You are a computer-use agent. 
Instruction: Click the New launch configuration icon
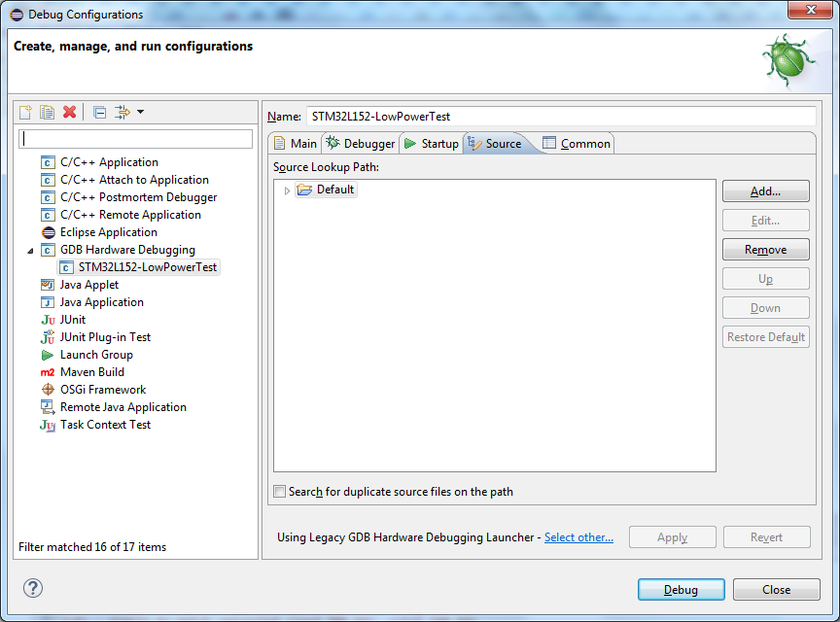(26, 112)
